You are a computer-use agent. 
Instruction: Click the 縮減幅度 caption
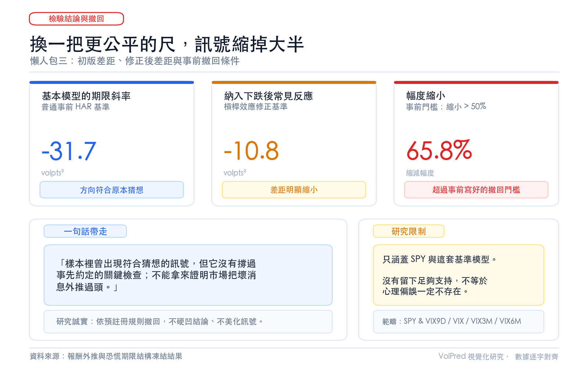coord(420,173)
